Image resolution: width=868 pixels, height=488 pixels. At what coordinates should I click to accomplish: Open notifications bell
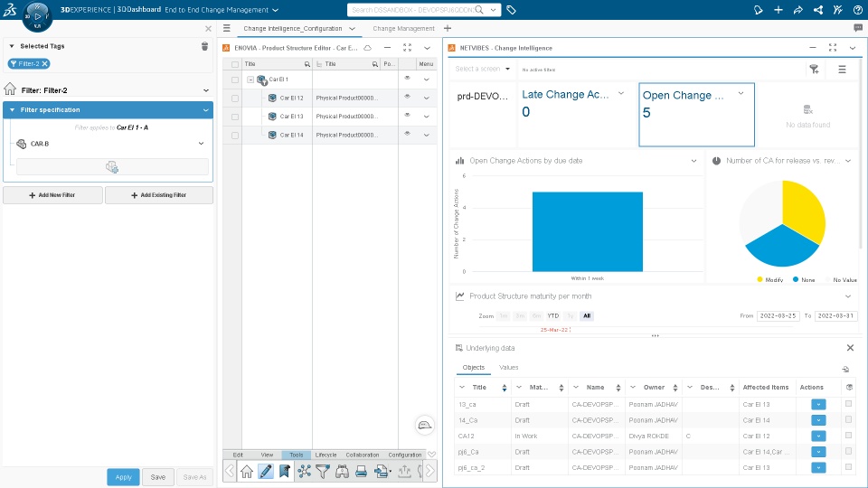pos(759,10)
